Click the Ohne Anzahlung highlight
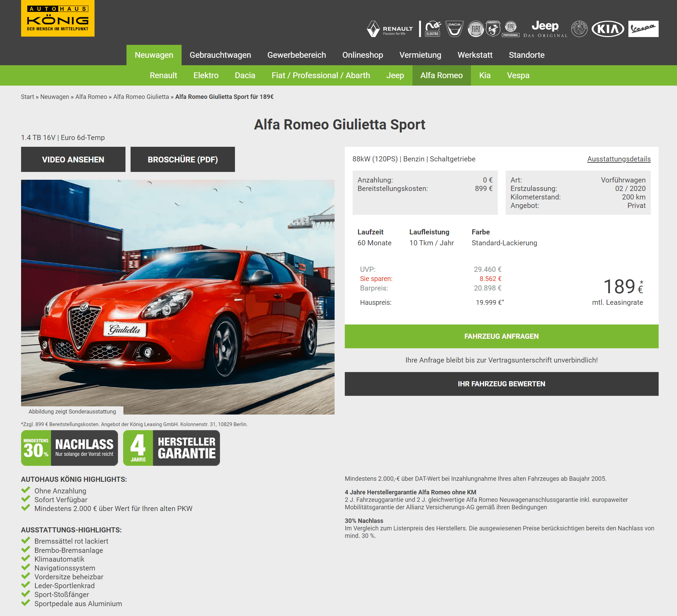The image size is (677, 616). 60,491
